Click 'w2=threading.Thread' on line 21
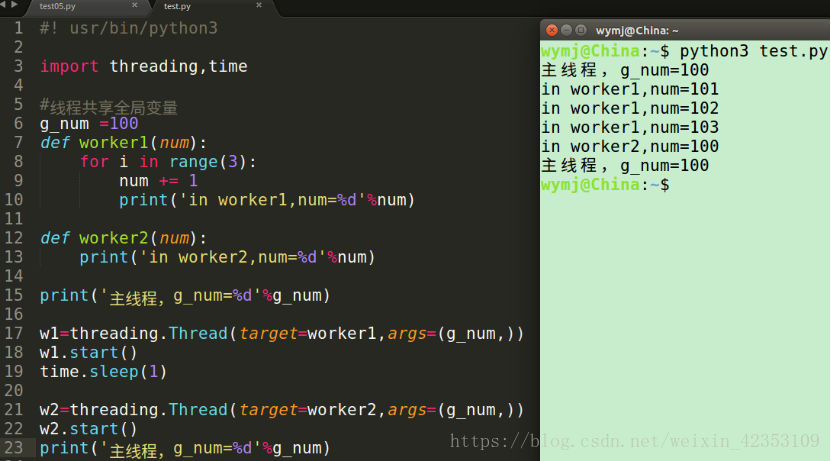 point(134,410)
